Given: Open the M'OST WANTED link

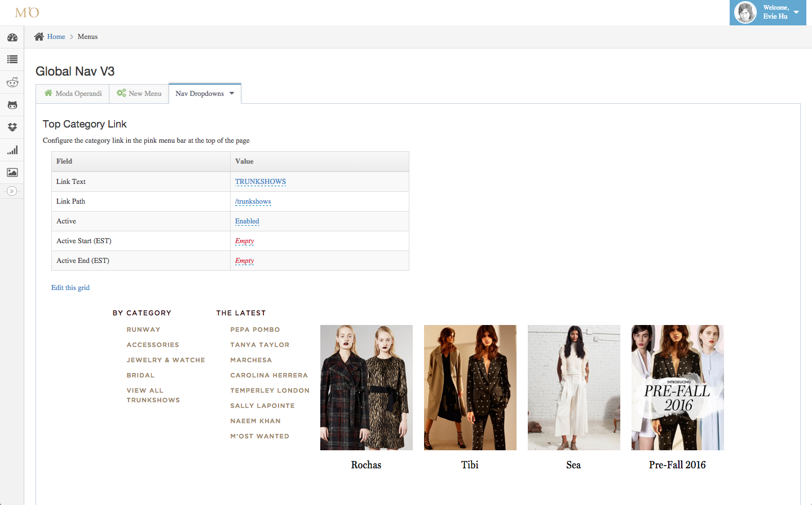Looking at the screenshot, I should click(x=259, y=436).
